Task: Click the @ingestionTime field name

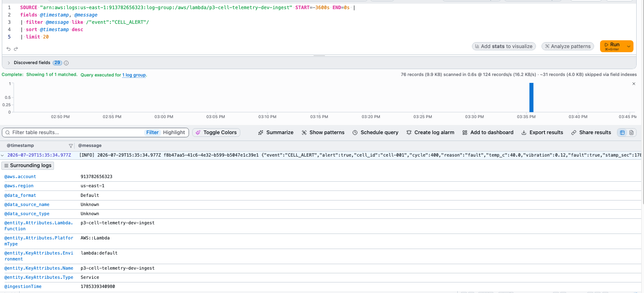Action: point(23,287)
